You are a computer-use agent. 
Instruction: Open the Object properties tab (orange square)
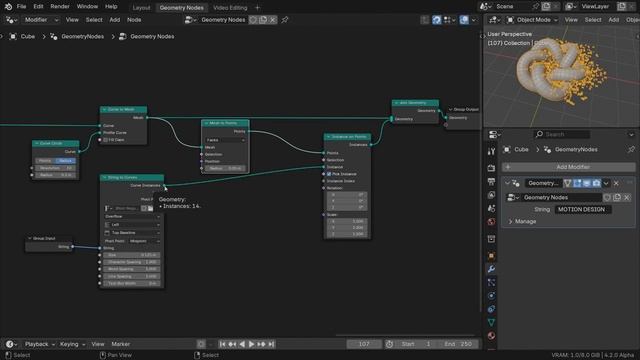pyautogui.click(x=491, y=256)
